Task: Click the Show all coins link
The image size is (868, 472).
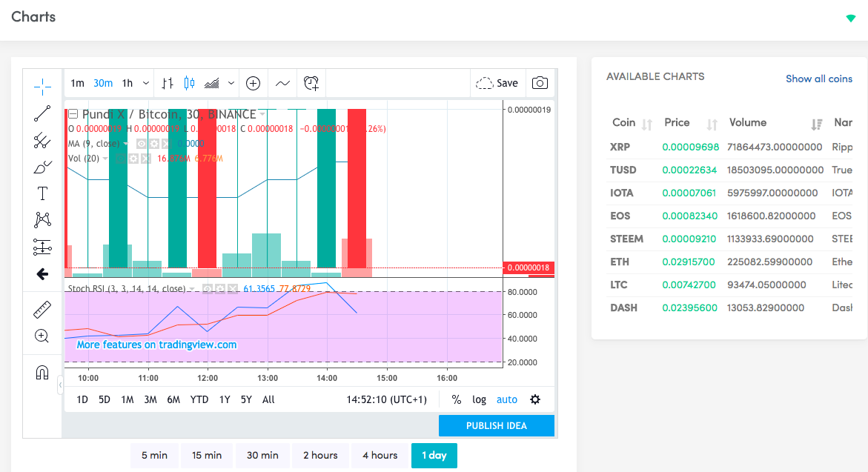Action: point(819,79)
